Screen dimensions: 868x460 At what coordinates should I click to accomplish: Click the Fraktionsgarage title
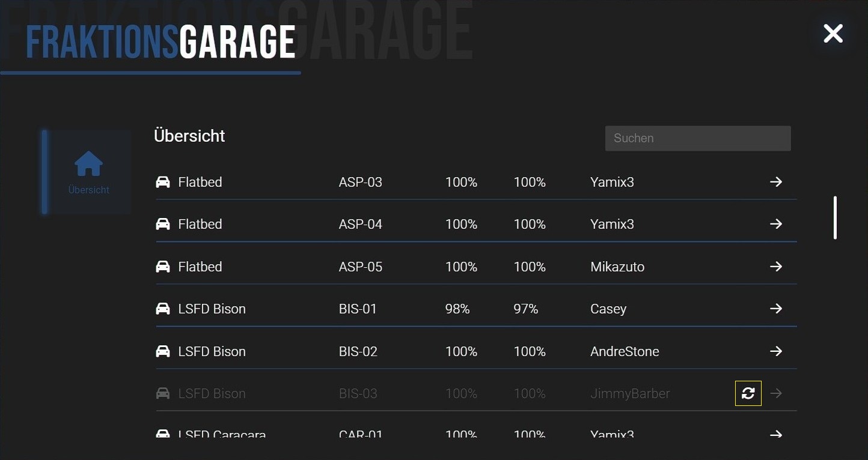pos(160,42)
